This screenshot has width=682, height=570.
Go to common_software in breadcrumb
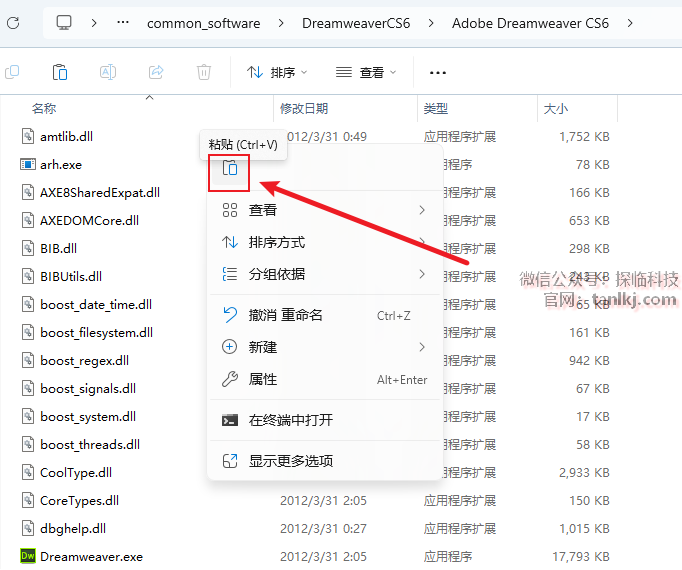coord(204,23)
